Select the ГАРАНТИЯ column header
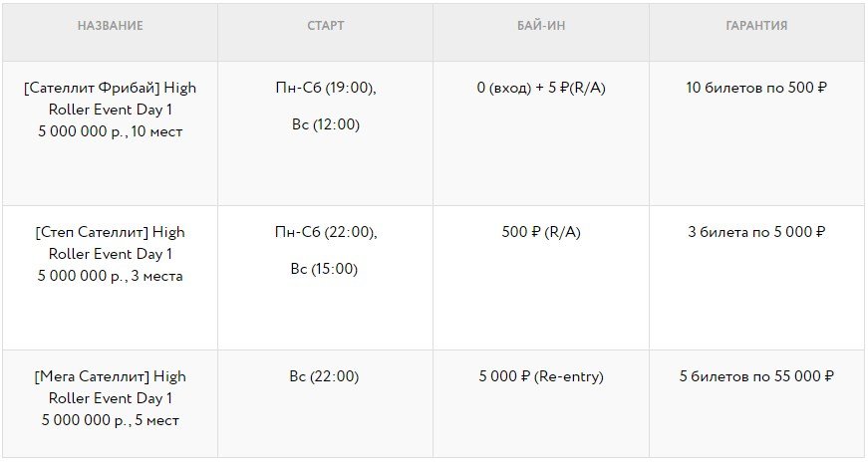The height and width of the screenshot is (462, 868). [x=756, y=26]
